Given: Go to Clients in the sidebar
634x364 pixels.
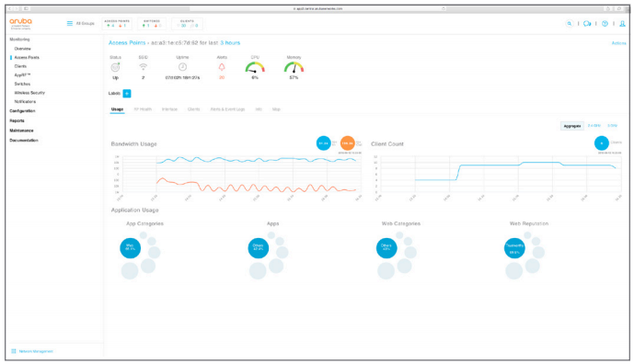Looking at the screenshot, I should tap(20, 66).
